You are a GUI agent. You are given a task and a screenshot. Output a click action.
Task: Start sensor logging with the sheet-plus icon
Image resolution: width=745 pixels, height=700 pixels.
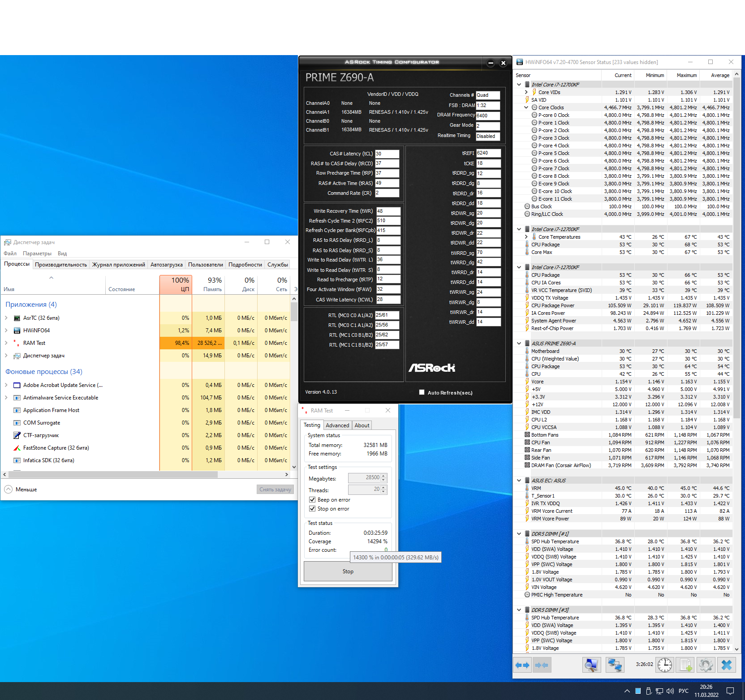click(x=685, y=665)
